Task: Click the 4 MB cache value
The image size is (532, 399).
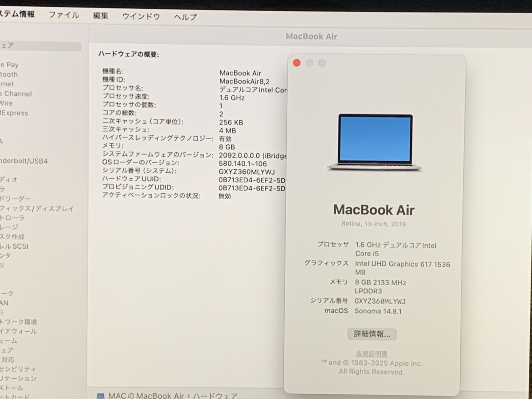Action: tap(227, 131)
